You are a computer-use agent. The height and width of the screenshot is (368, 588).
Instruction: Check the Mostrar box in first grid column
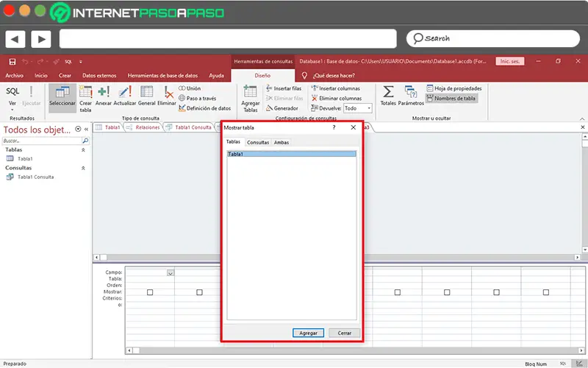tap(150, 292)
